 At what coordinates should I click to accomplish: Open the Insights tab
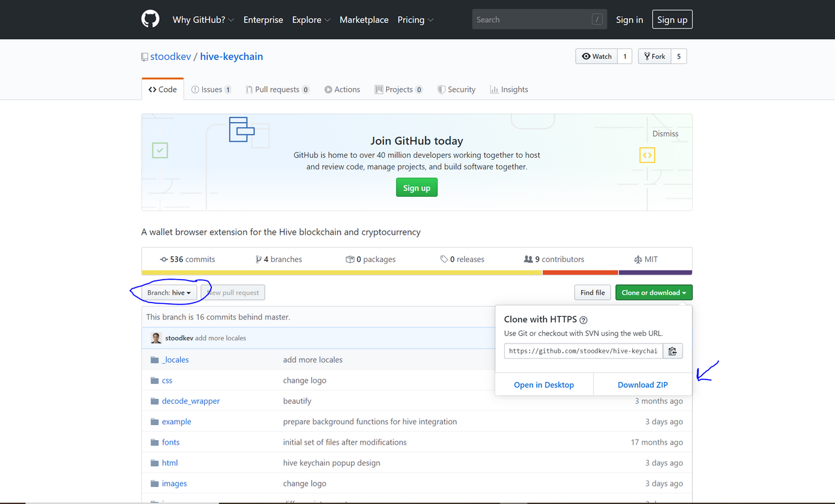tap(509, 89)
